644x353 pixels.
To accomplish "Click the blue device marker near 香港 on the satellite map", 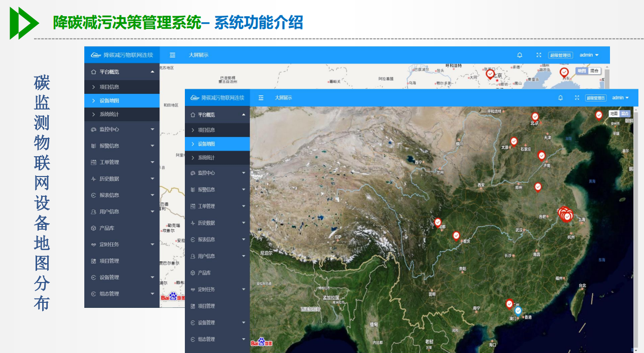I will (x=518, y=310).
